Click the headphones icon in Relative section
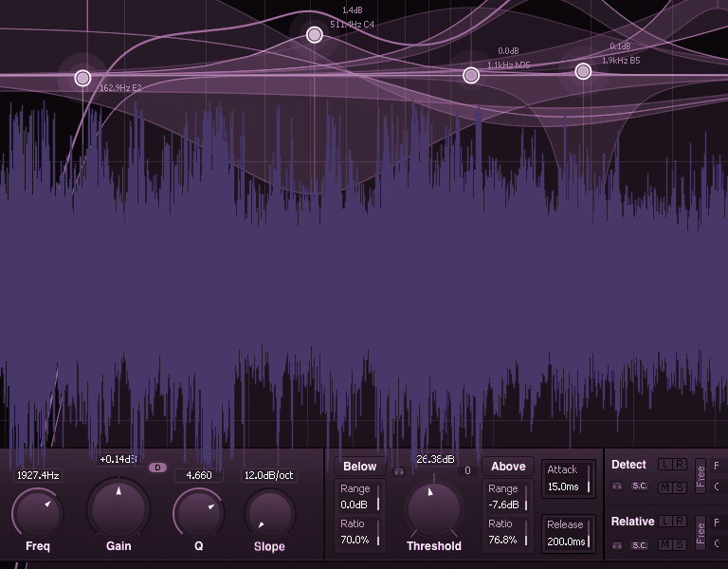The image size is (728, 569). [617, 545]
